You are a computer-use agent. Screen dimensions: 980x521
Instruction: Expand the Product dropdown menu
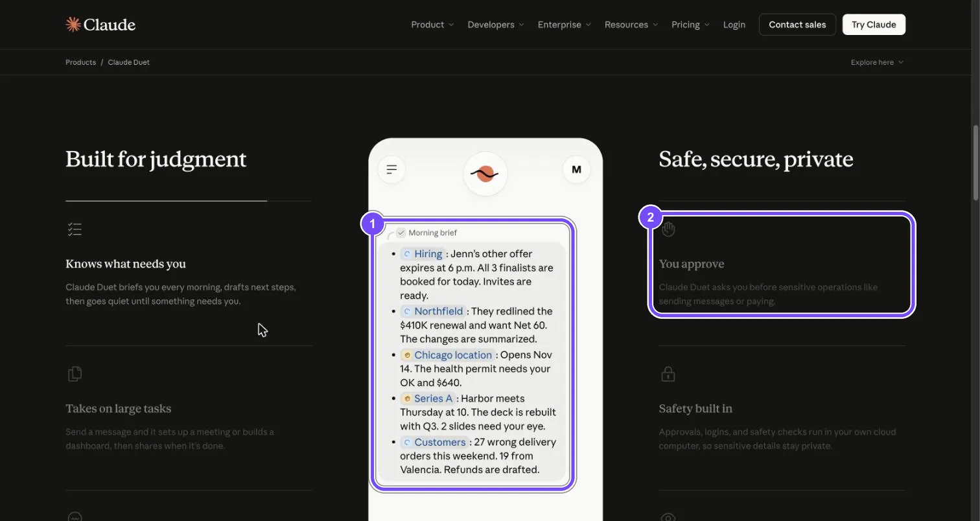pyautogui.click(x=432, y=25)
